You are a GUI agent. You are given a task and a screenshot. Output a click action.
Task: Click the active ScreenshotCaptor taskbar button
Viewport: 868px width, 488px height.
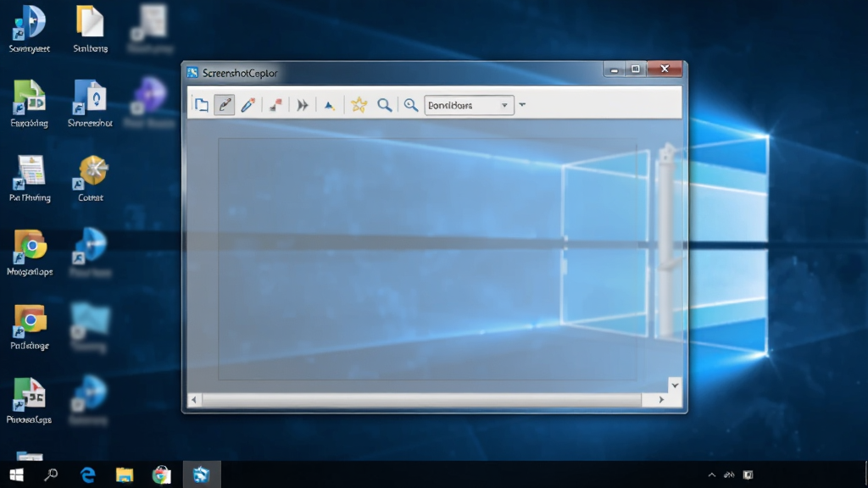(x=202, y=474)
